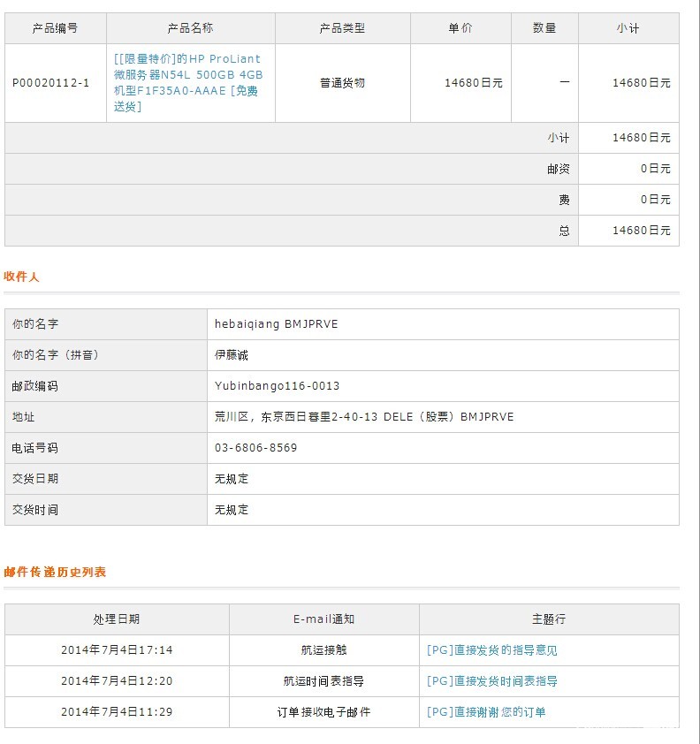Screen dimensions: 700x744
Task: Click the '产品名称' column header
Action: (190, 28)
